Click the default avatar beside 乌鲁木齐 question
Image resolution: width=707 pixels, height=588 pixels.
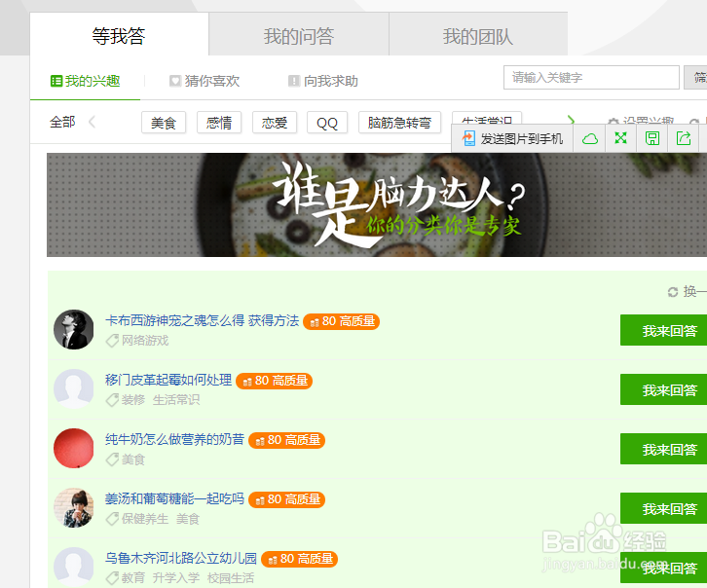pyautogui.click(x=73, y=567)
